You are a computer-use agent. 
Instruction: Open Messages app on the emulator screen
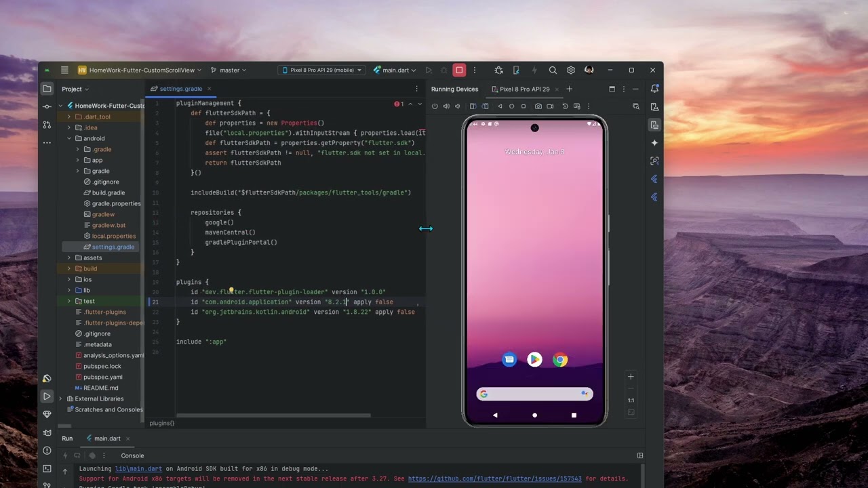[509, 360]
